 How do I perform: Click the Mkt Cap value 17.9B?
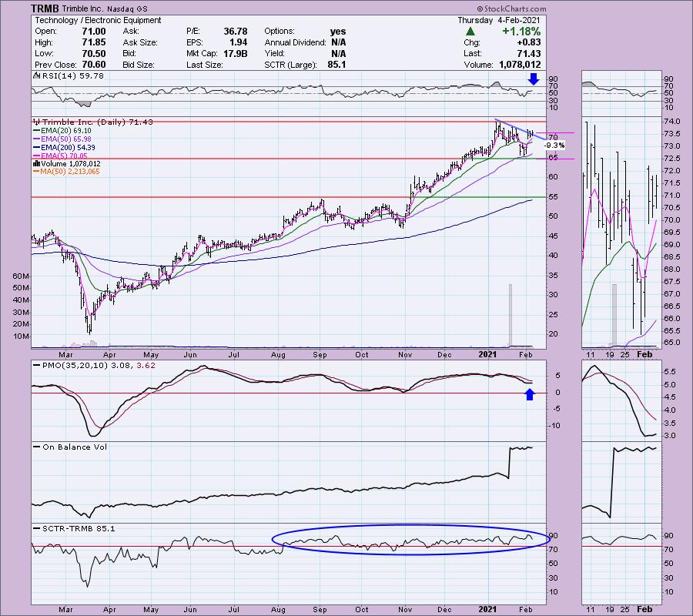tap(236, 53)
